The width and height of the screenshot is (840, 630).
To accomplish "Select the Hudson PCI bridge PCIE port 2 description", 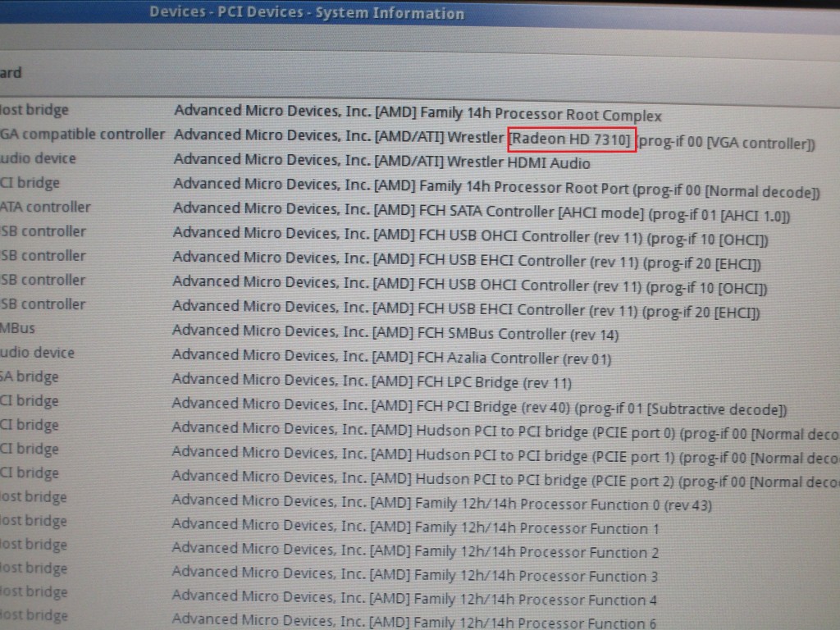I will tap(505, 479).
